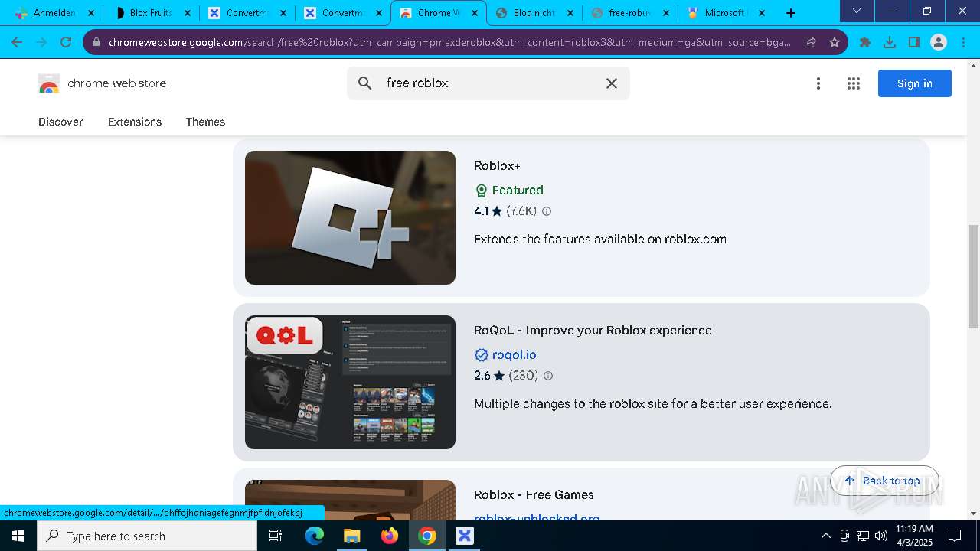
Task: Go to the Discover tab
Action: pos(60,122)
